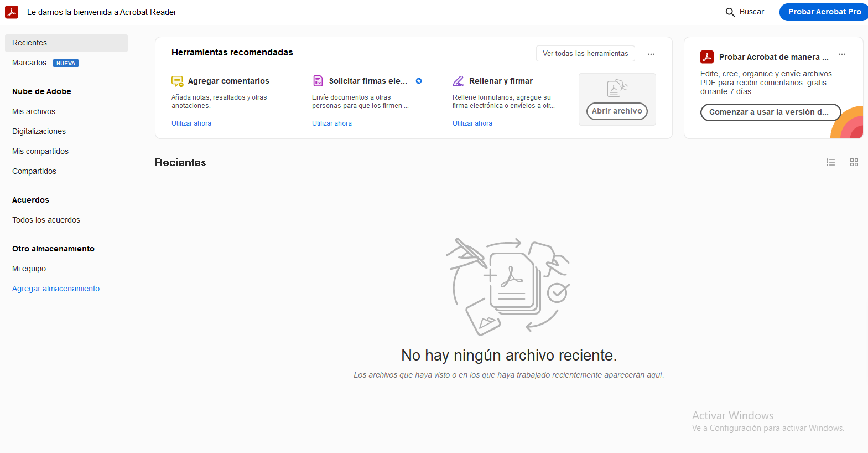Click the blue premium badge beside Solicitar firmas
Image resolution: width=868 pixels, height=453 pixels.
click(x=419, y=81)
